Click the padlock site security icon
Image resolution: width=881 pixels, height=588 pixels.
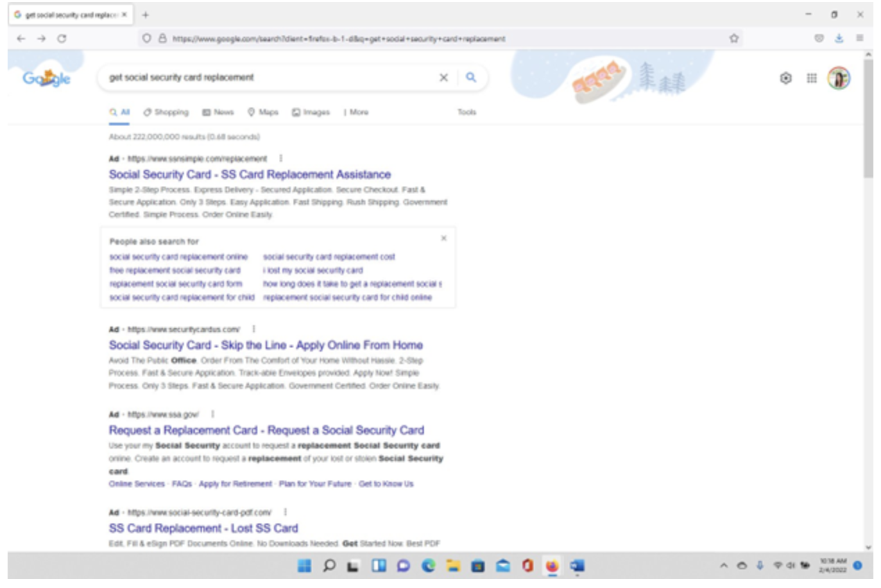[x=162, y=39]
